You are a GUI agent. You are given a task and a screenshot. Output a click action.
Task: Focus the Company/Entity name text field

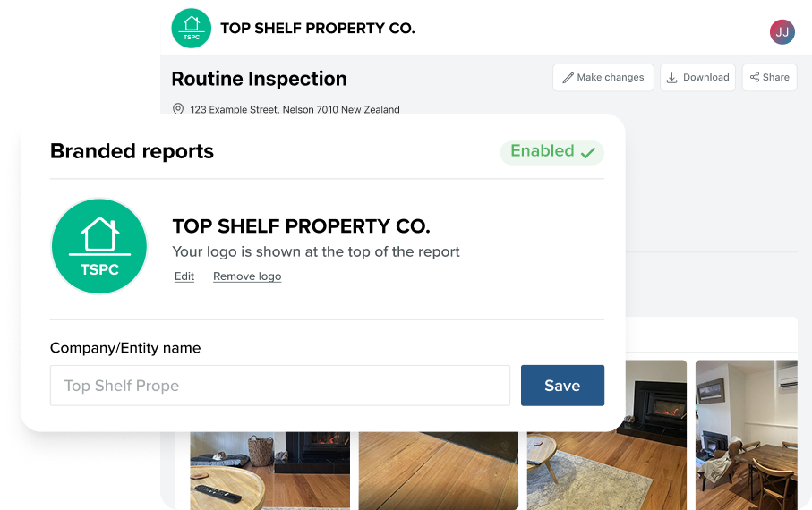coord(279,386)
